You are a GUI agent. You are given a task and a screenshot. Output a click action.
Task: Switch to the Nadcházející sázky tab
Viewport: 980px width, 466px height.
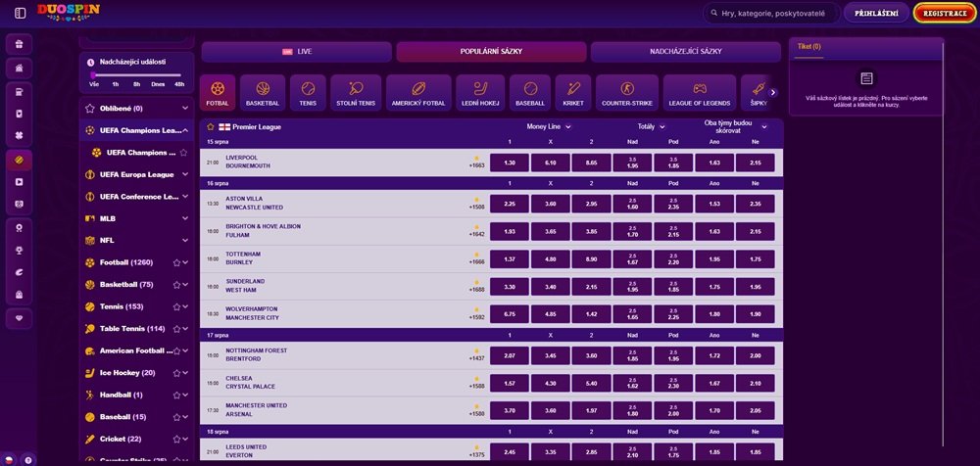coord(685,51)
